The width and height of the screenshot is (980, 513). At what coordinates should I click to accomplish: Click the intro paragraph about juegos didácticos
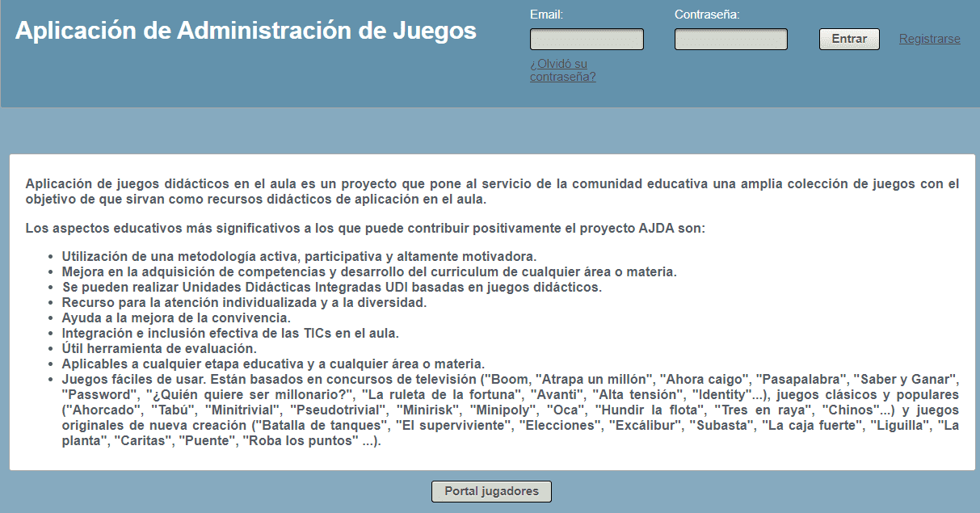[x=491, y=191]
